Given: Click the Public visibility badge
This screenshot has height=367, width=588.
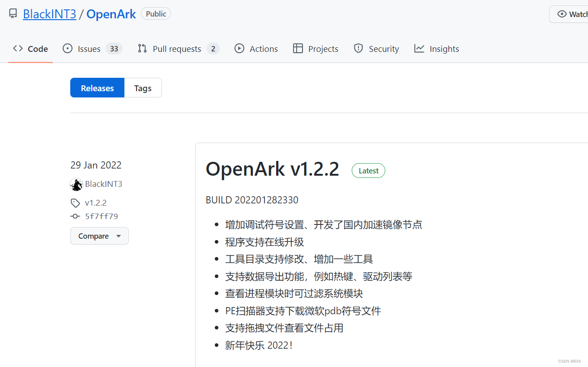Looking at the screenshot, I should pyautogui.click(x=156, y=14).
